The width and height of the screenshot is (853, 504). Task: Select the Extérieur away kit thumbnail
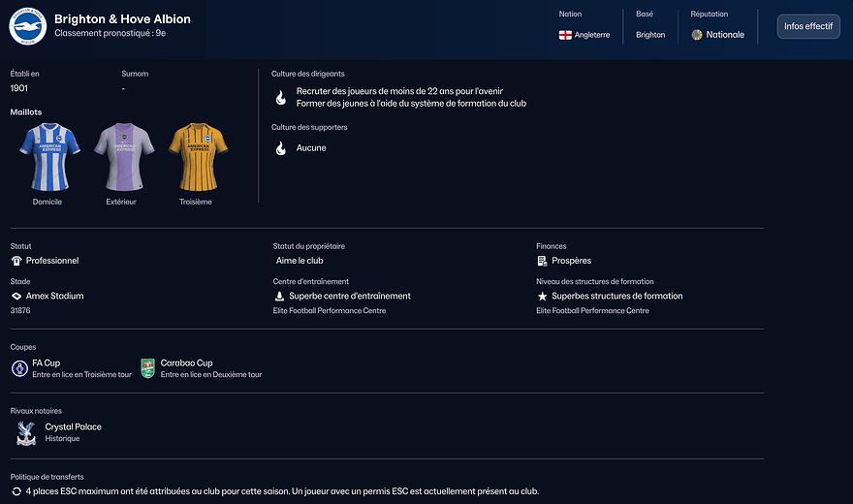tap(121, 157)
